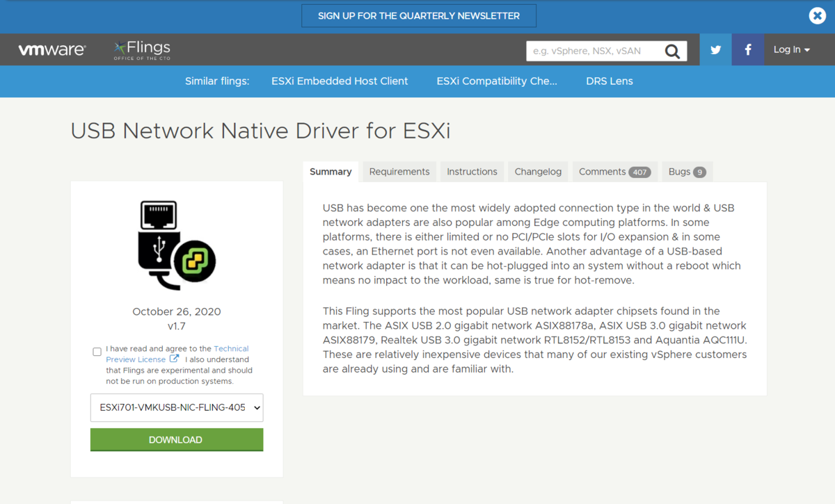Close the newsletter banner with X icon

(x=817, y=15)
